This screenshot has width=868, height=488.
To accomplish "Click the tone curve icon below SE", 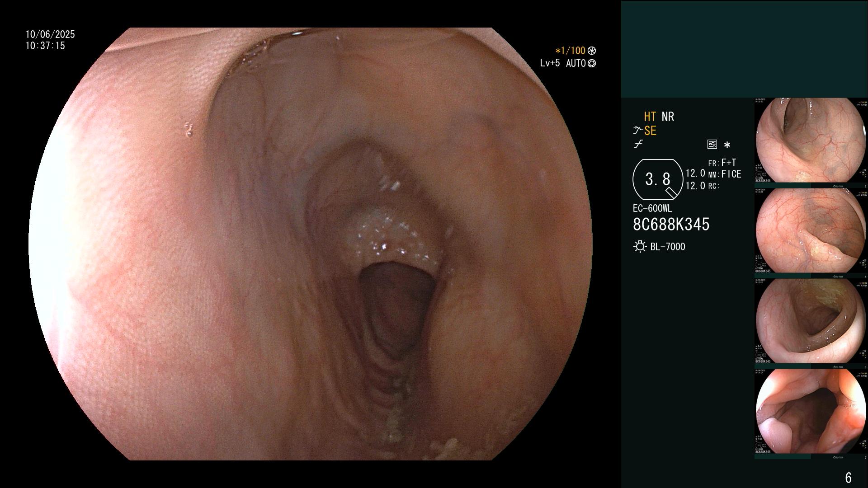I will (x=638, y=145).
